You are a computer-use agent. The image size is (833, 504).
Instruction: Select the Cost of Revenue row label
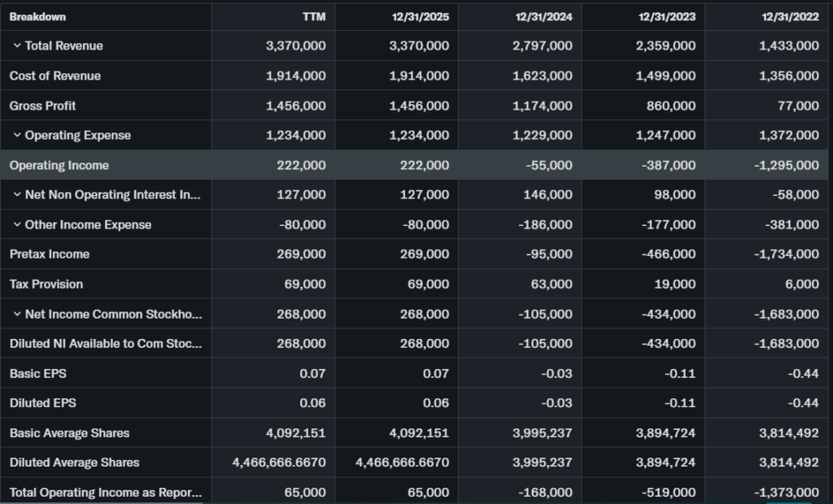coord(55,76)
